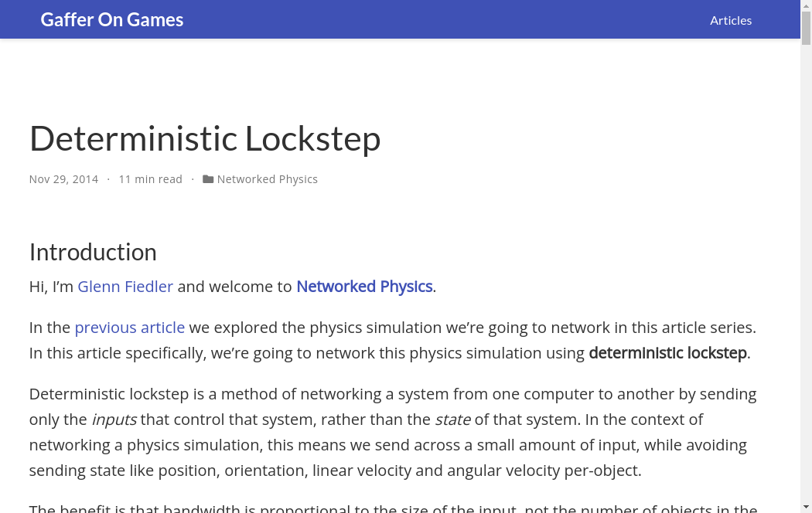812x513 pixels.
Task: Click the 11 min read label
Action: click(150, 179)
